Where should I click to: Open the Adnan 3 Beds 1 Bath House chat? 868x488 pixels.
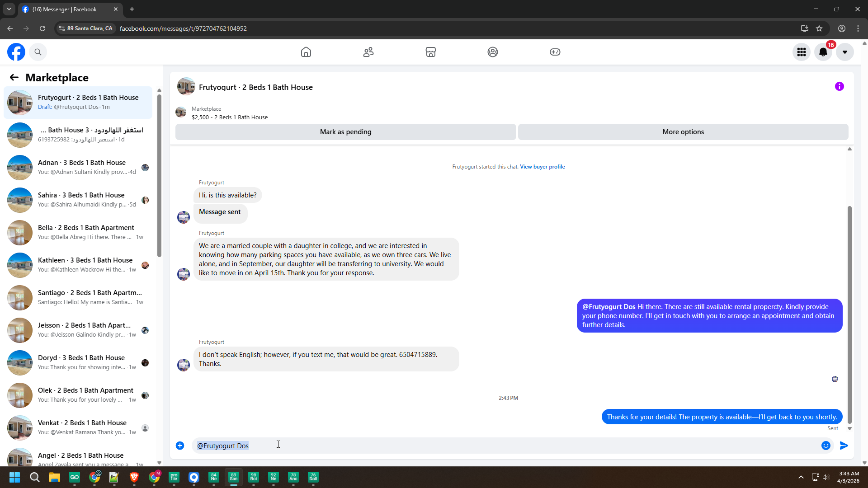[x=78, y=167]
